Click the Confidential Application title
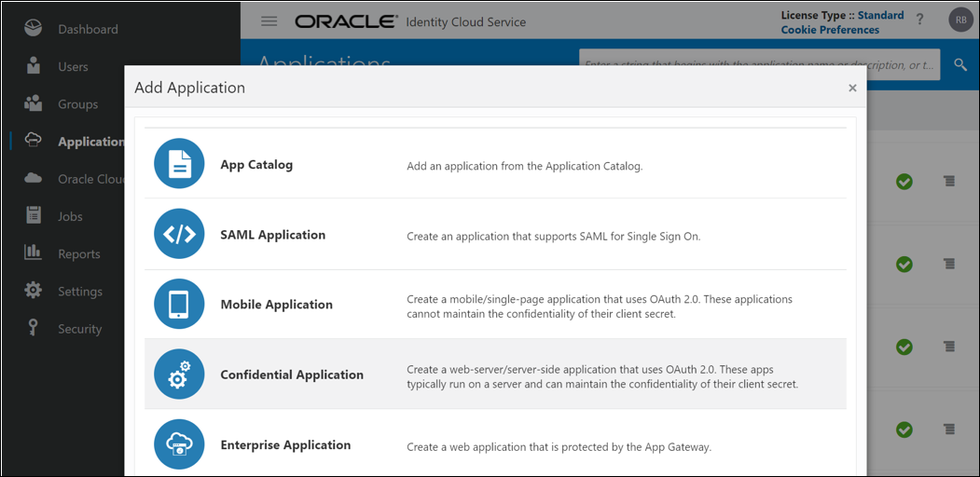Screen dimensions: 980x477 [292, 375]
